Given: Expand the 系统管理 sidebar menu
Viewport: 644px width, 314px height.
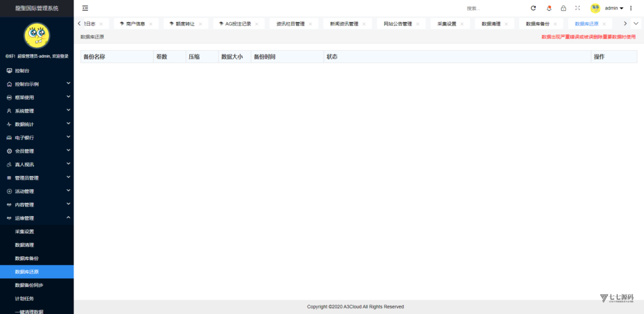Looking at the screenshot, I should tap(37, 111).
